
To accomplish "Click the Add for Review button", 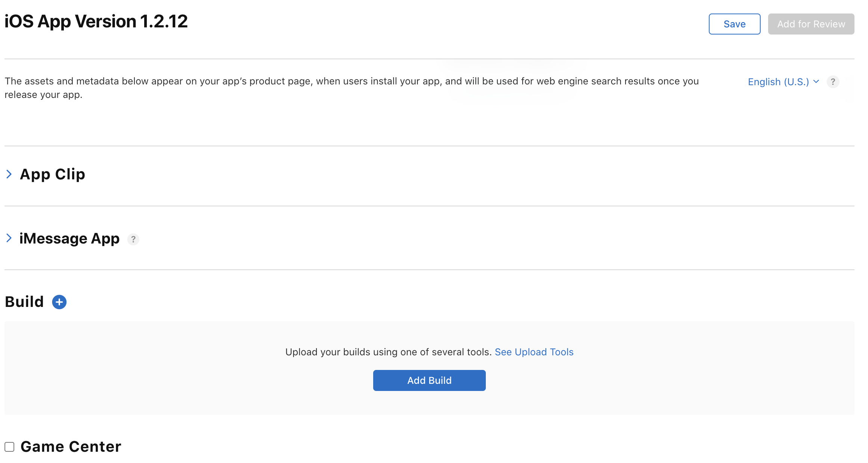I will pyautogui.click(x=811, y=24).
